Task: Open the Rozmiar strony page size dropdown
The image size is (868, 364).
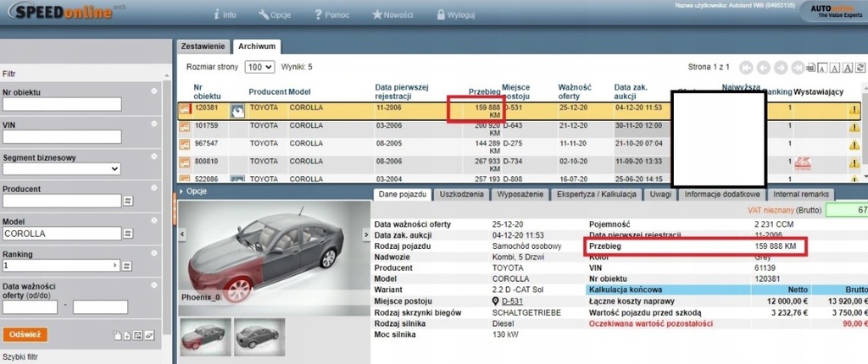Action: (258, 66)
